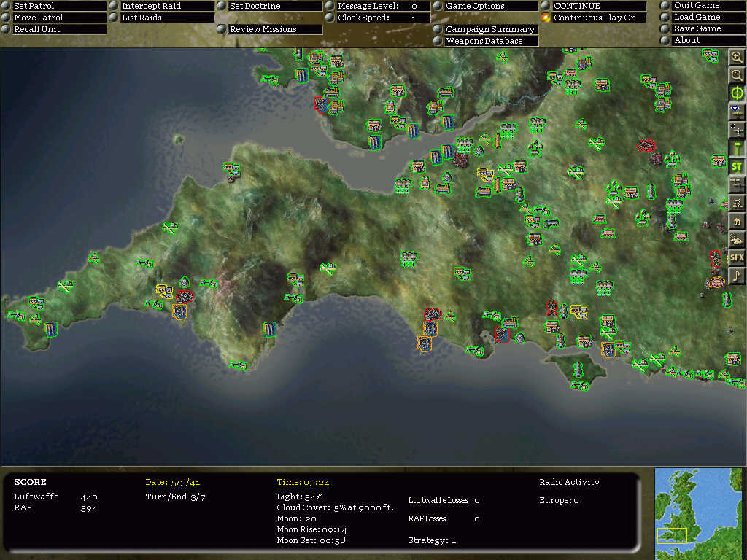Select Recall Unit command
The height and width of the screenshot is (560, 747).
click(x=54, y=29)
